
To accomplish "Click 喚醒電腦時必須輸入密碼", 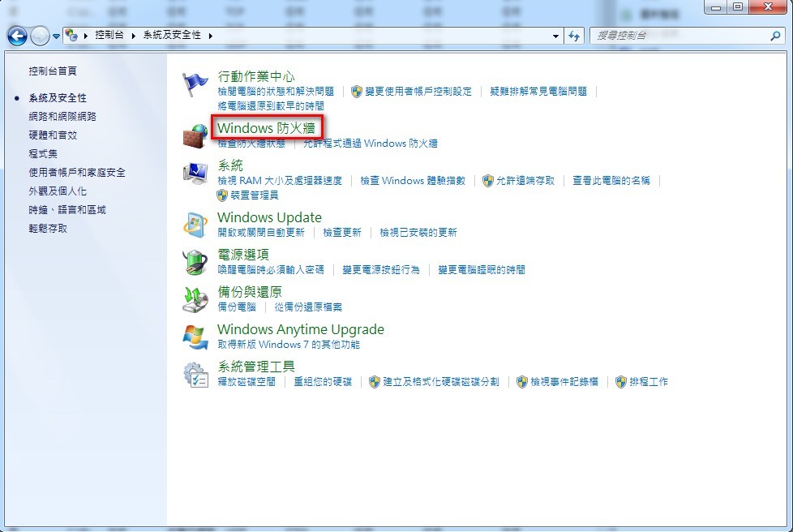I will pyautogui.click(x=271, y=270).
